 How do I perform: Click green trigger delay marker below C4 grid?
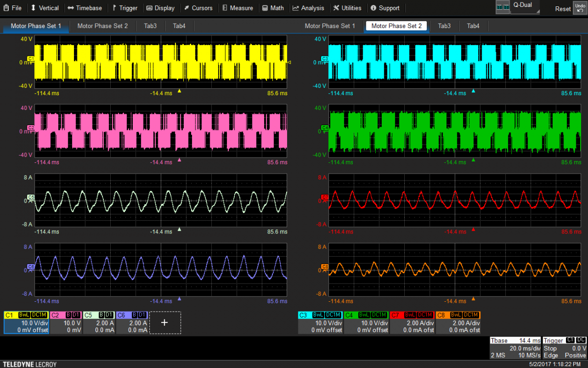(473, 160)
